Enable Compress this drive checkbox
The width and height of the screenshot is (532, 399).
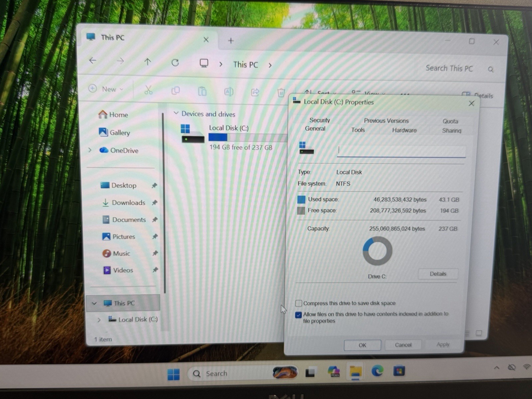299,303
